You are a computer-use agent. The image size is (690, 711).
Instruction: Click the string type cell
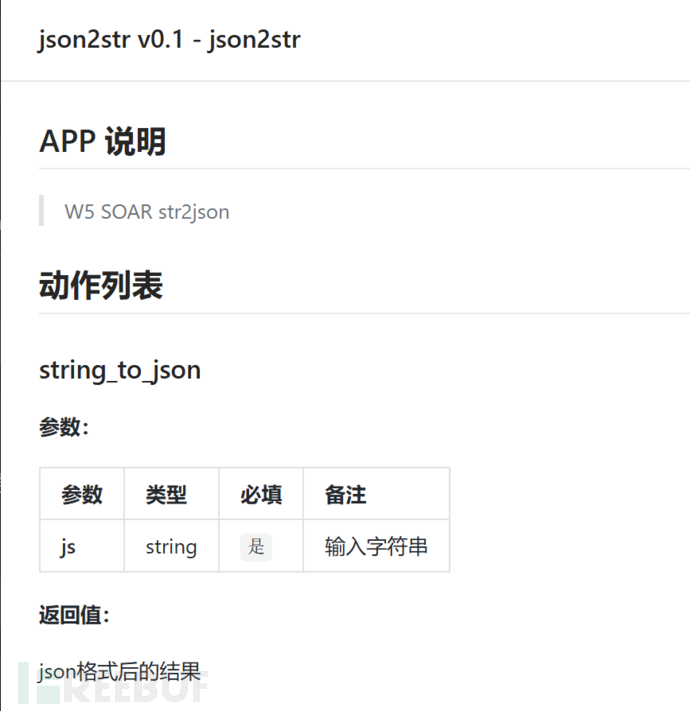pos(171,547)
